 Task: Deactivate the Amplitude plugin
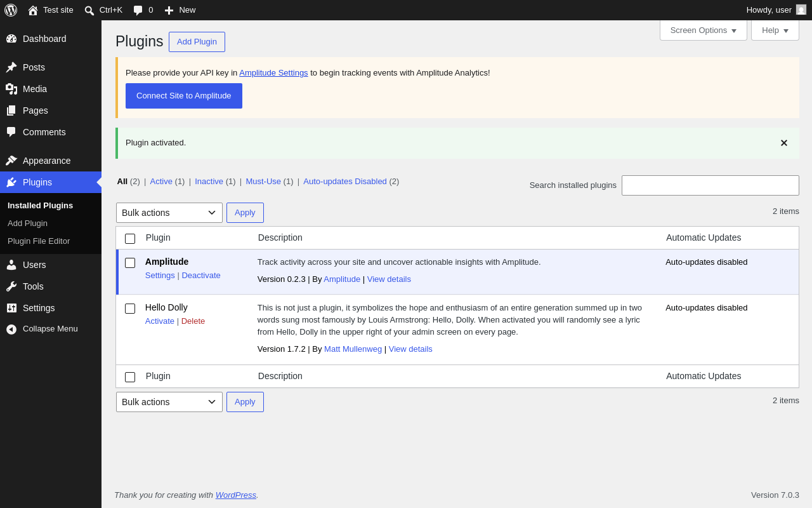[x=201, y=276]
